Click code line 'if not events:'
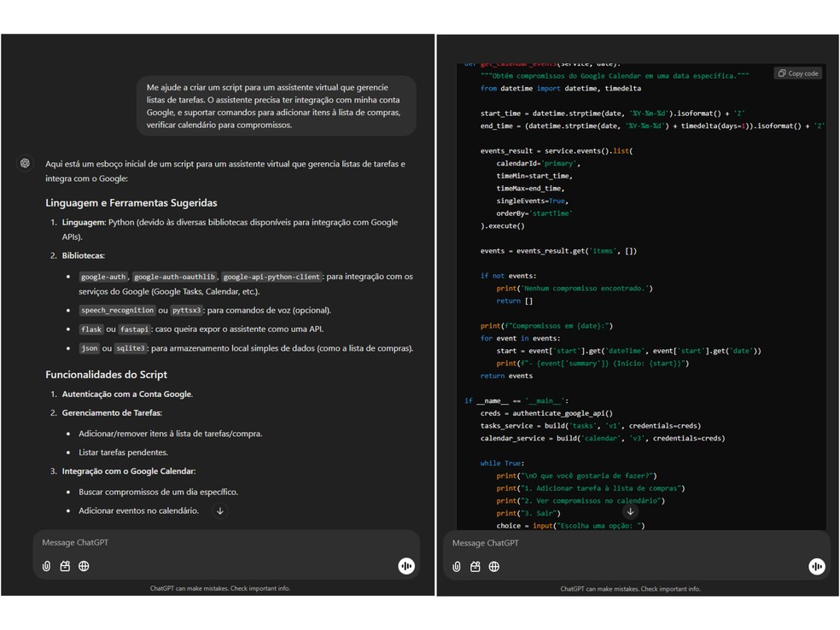 click(508, 276)
